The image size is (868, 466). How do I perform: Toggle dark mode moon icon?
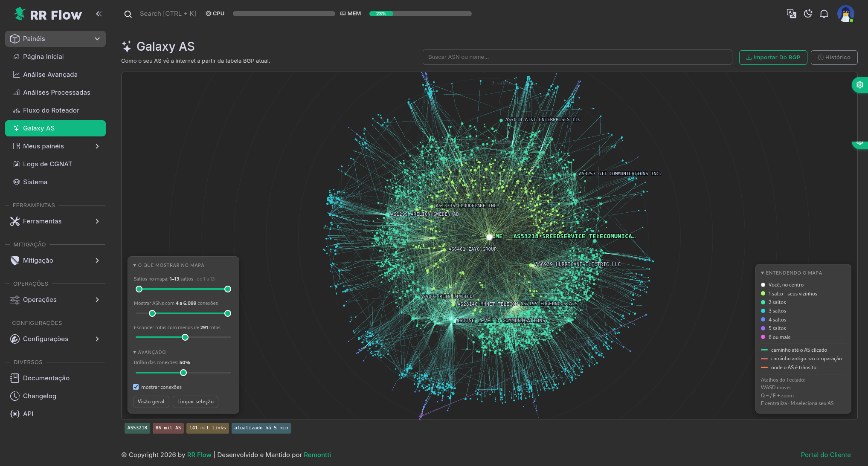(x=808, y=14)
